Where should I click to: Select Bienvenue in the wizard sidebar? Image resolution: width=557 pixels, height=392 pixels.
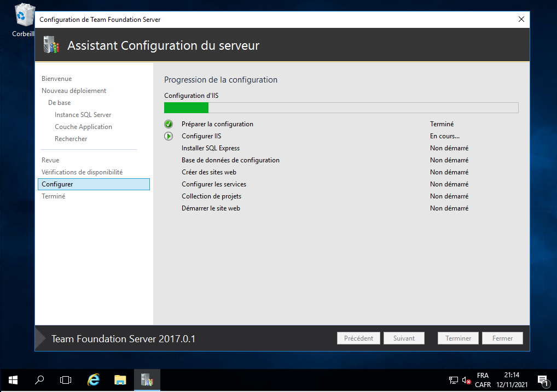pyautogui.click(x=56, y=79)
